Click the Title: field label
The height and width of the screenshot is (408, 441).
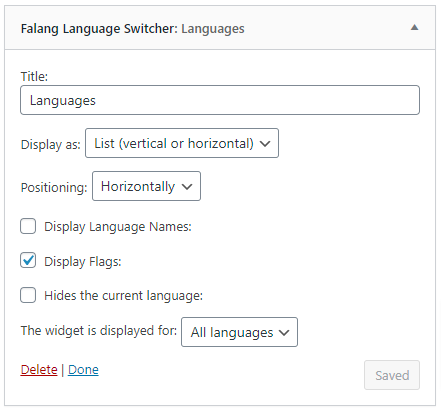coord(34,77)
